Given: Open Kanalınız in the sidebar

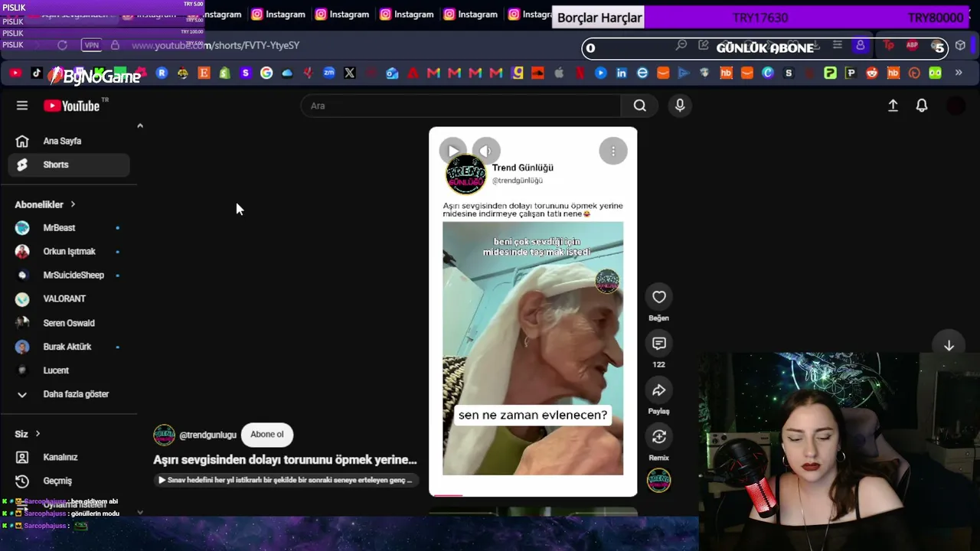Looking at the screenshot, I should point(69,457).
